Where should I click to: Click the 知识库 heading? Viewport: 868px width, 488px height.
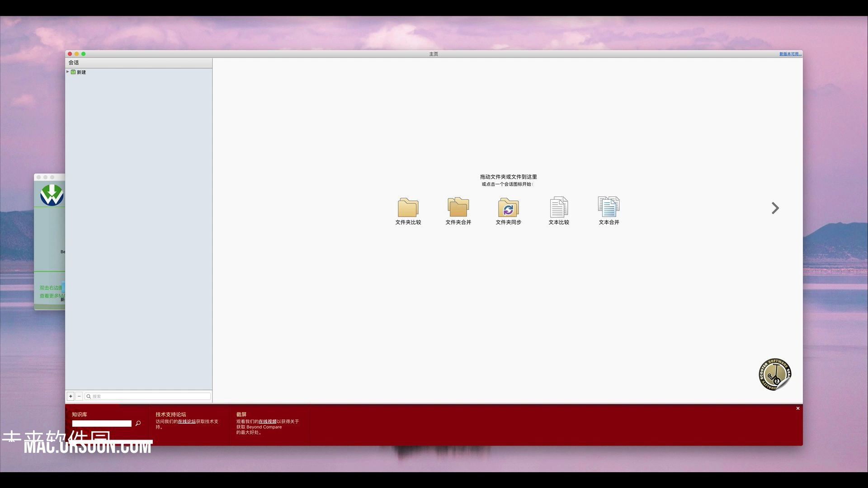pyautogui.click(x=80, y=414)
